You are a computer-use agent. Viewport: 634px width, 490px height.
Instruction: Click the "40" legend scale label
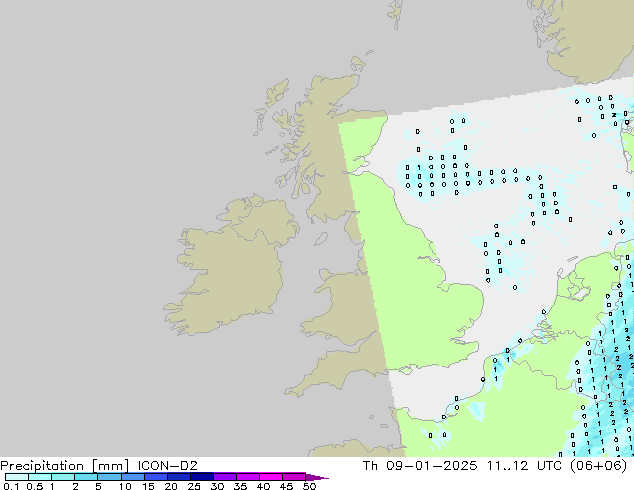(263, 486)
